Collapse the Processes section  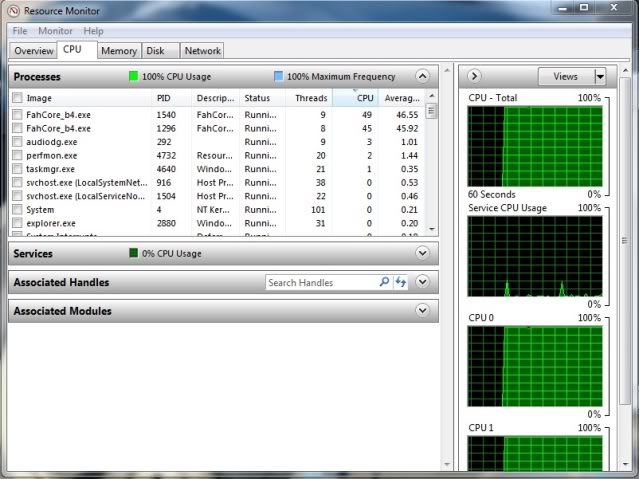[x=423, y=76]
